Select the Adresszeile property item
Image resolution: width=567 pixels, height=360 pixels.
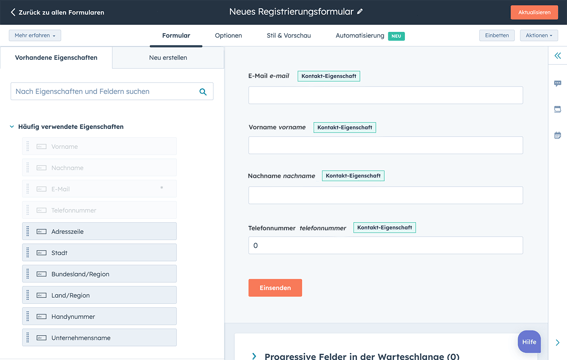click(99, 231)
